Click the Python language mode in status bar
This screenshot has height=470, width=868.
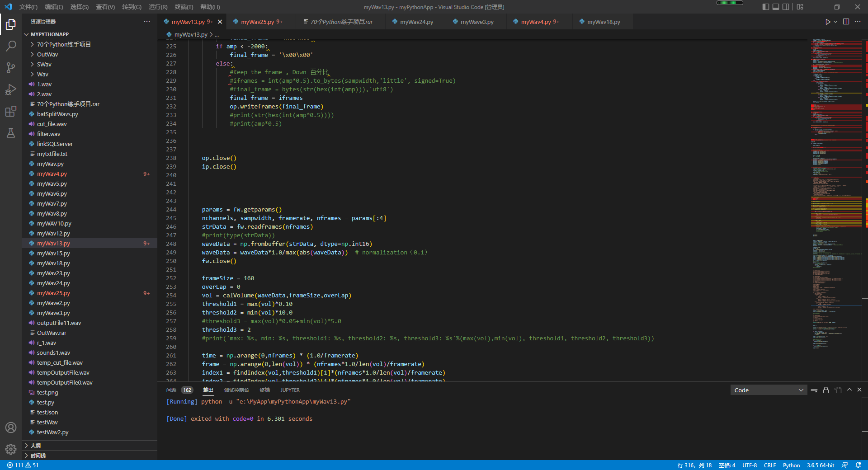tap(791, 465)
